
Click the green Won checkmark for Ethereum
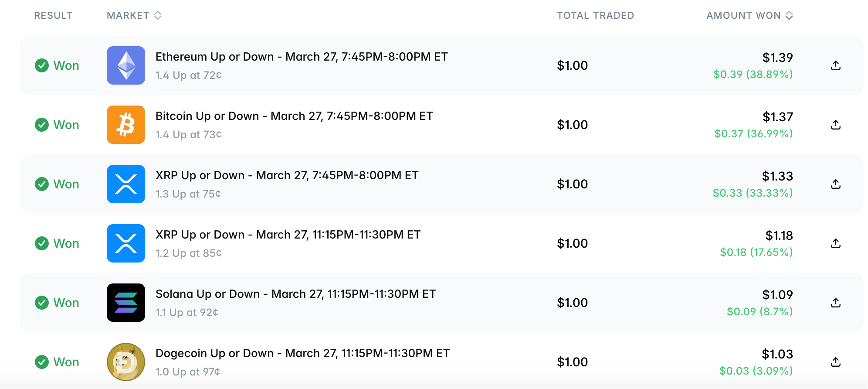pos(42,65)
